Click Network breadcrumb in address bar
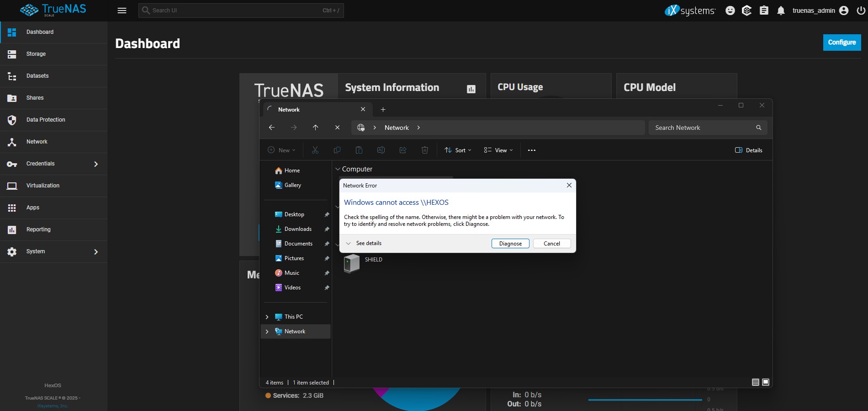Screen dimensions: 868x411 (x=397, y=128)
